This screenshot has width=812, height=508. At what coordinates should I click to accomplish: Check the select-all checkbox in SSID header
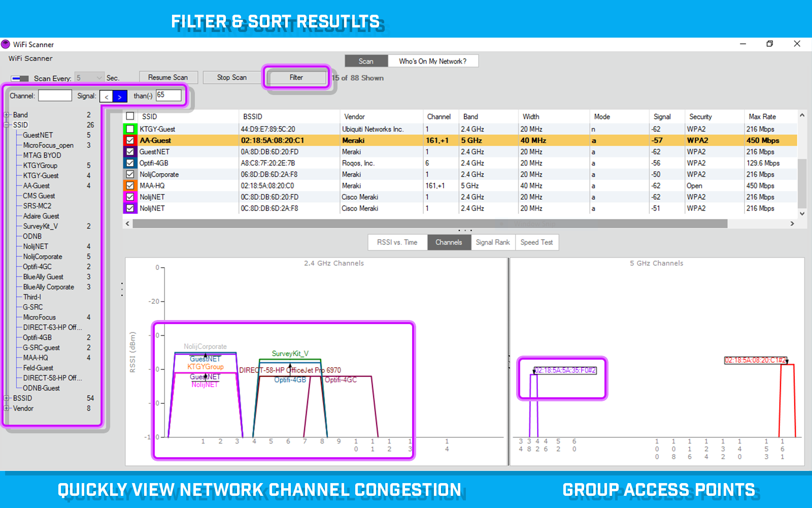point(130,116)
